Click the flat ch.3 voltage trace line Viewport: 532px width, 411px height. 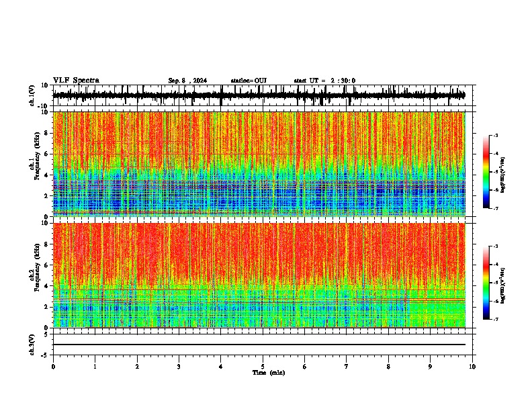pos(259,345)
